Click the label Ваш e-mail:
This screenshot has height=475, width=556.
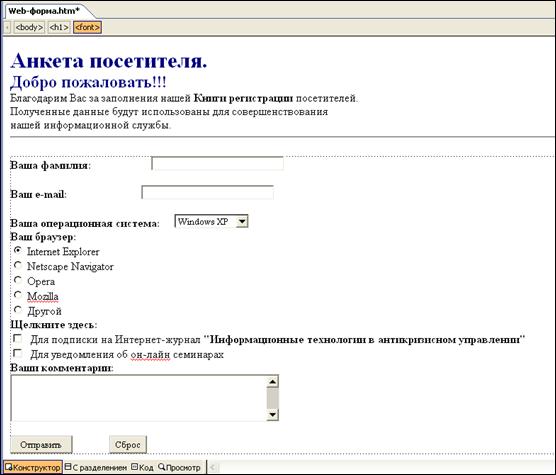click(38, 194)
